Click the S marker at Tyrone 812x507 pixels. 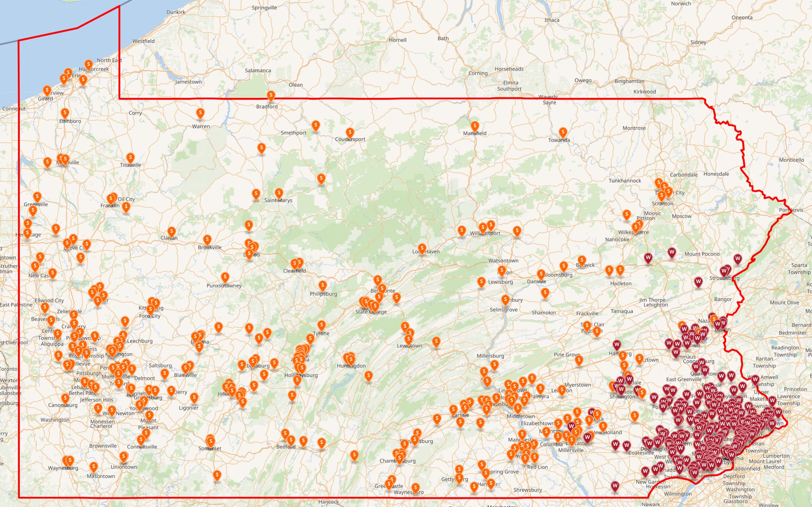pyautogui.click(x=321, y=325)
